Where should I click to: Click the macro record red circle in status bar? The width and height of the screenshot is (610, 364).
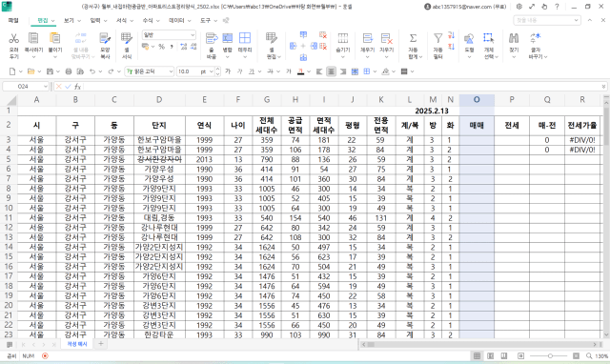tap(45, 355)
